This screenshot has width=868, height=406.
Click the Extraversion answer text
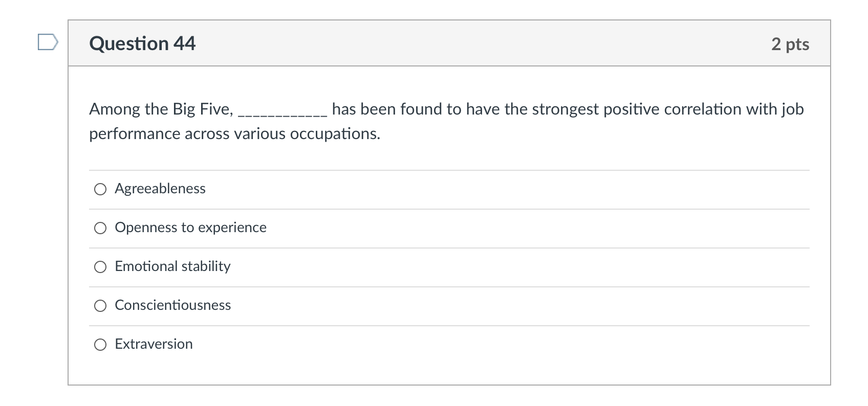point(154,344)
